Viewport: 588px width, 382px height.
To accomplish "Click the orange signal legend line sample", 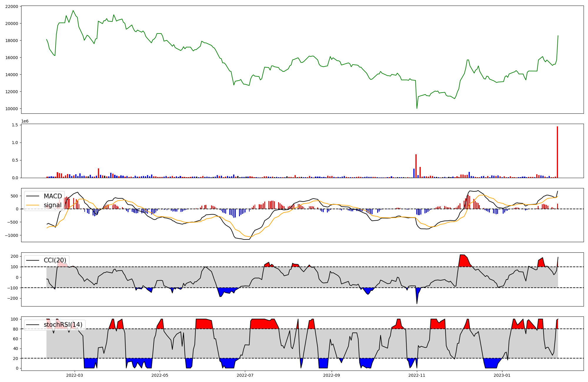I will click(33, 205).
